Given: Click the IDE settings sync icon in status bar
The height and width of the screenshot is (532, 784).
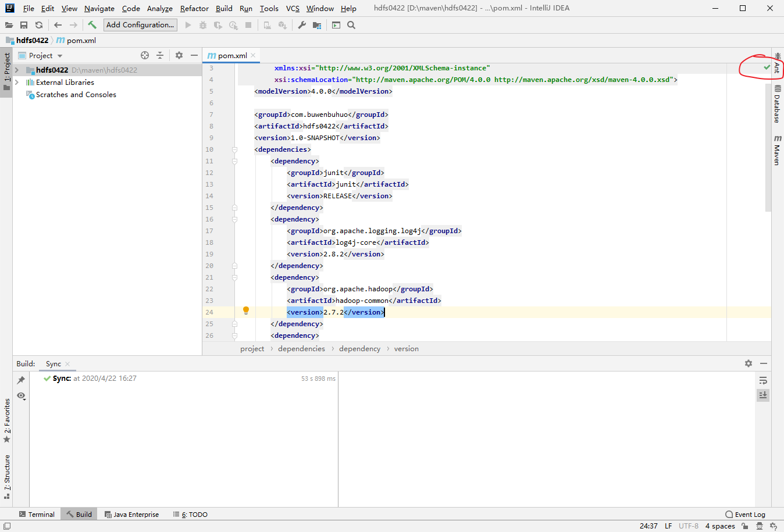Looking at the screenshot, I should (x=774, y=526).
